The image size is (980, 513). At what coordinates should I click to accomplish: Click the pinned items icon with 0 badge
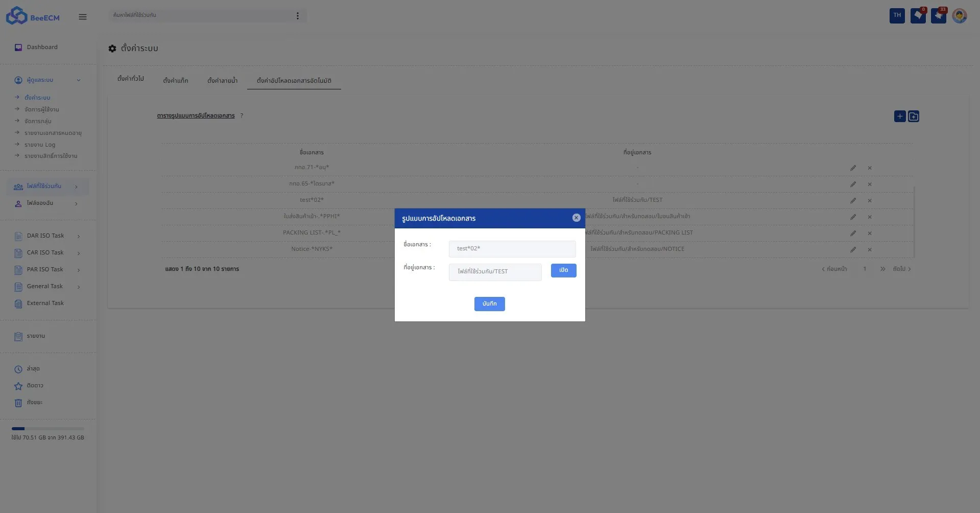pos(918,15)
